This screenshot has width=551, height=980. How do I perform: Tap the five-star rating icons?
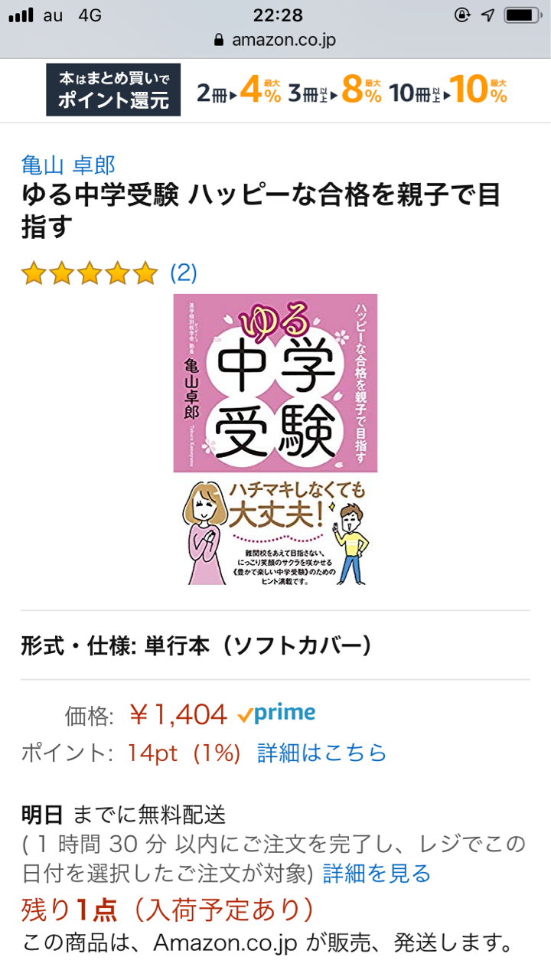(89, 273)
